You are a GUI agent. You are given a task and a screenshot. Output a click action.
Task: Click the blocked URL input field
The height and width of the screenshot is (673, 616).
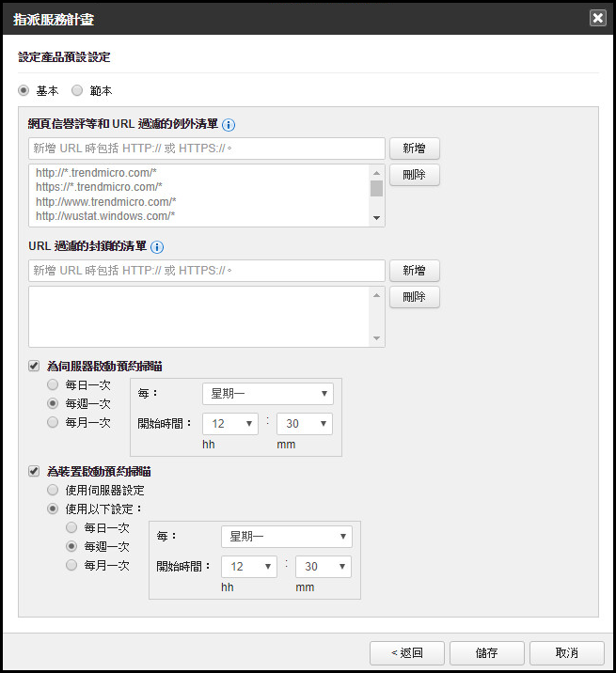pyautogui.click(x=207, y=271)
